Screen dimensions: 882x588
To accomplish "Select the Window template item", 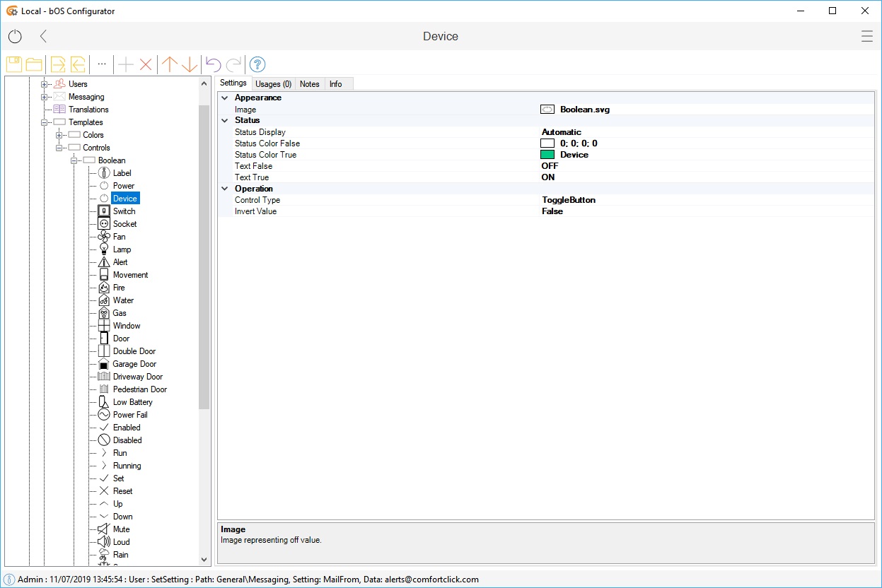I will [x=127, y=326].
